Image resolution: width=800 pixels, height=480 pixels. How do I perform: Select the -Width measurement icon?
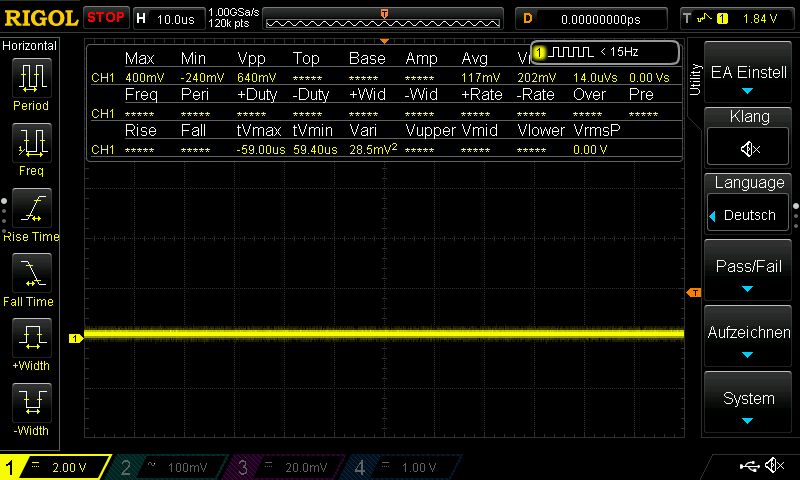pos(32,402)
